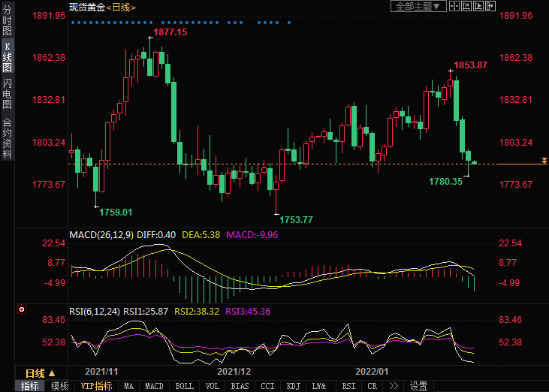Click the crosshair cursor icon at top right
Screen dimensions: 549x392
pos(456,7)
